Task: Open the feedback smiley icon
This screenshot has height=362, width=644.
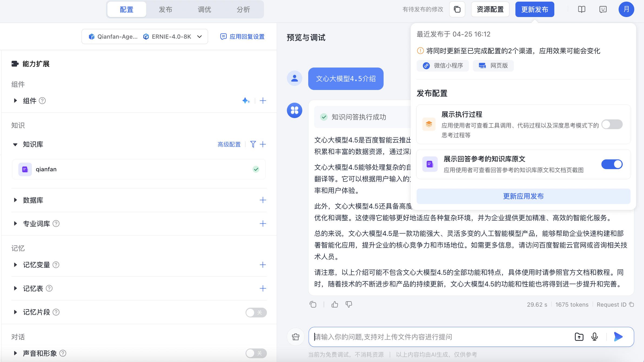Action: (x=603, y=9)
